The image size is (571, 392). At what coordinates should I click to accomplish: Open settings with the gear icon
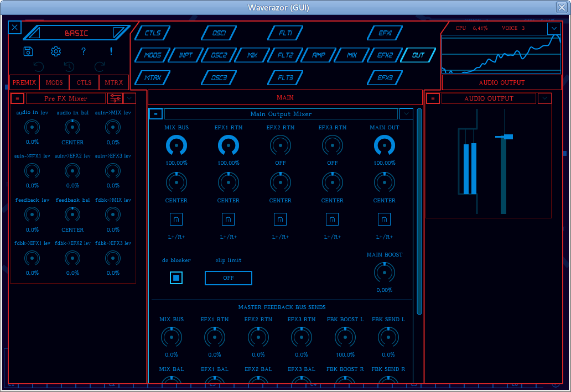pyautogui.click(x=56, y=51)
